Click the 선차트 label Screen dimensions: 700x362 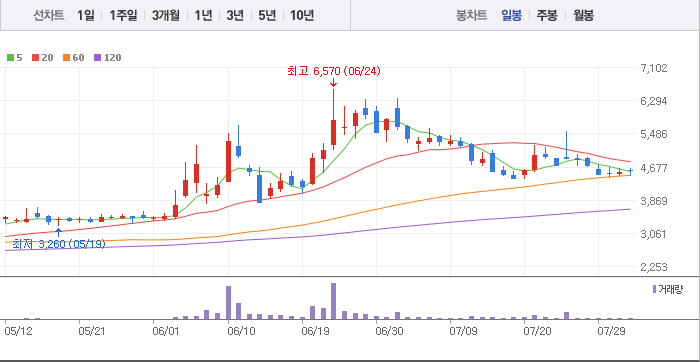49,16
